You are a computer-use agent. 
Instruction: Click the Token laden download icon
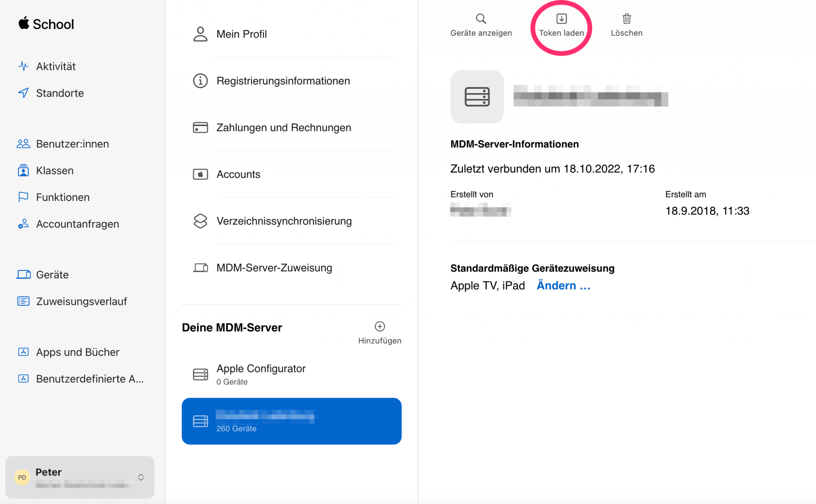[x=561, y=19]
